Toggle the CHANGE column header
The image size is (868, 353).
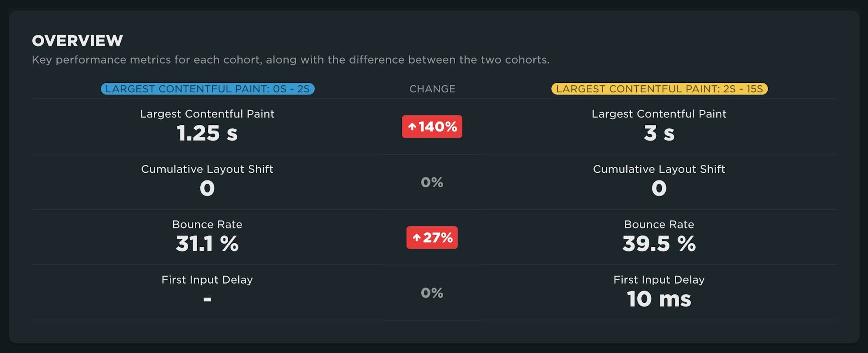coord(433,89)
